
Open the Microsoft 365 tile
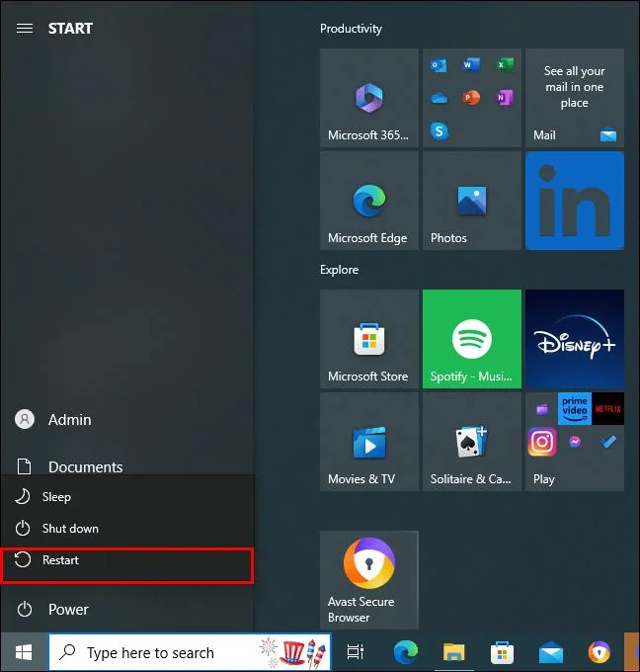pyautogui.click(x=368, y=98)
